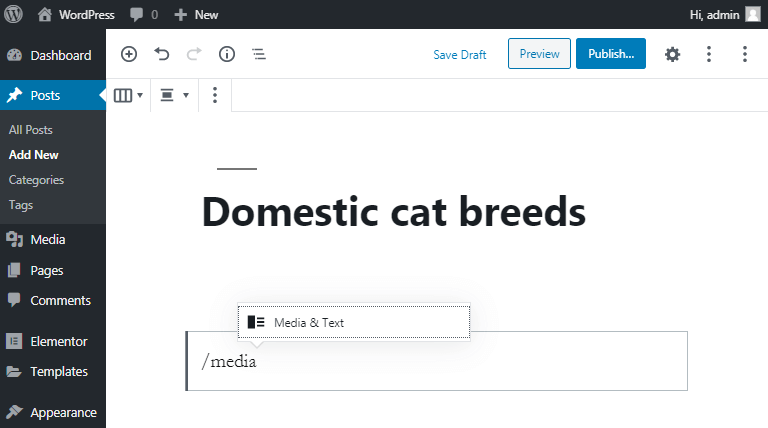
Task: Open the change alignment dropdown
Action: coord(174,95)
